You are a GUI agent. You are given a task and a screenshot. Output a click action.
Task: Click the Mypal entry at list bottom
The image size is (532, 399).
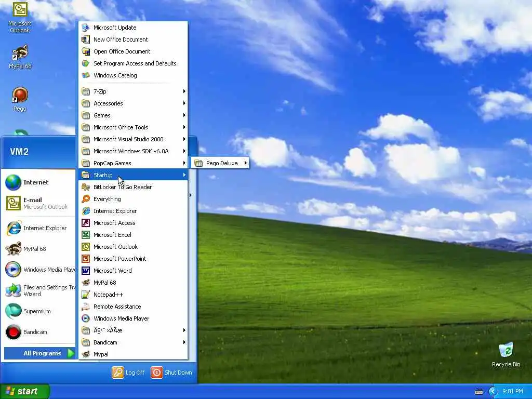point(133,354)
